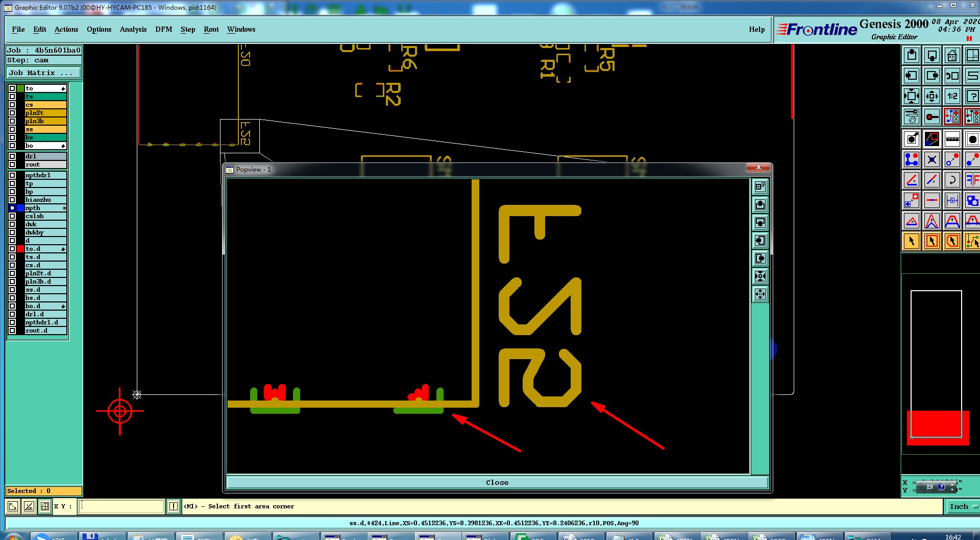Toggle visibility checkbox for layer pln2t
The height and width of the screenshot is (540, 980).
point(12,113)
